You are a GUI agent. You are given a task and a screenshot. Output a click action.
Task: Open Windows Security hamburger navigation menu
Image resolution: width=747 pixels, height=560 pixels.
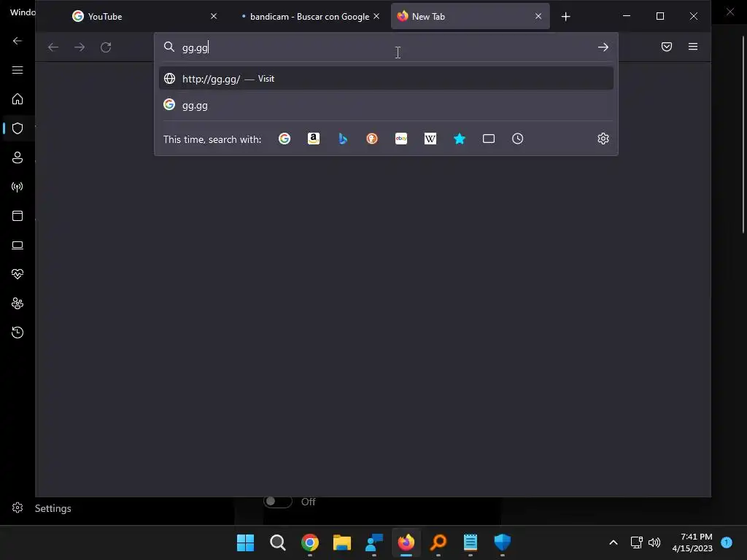tap(18, 70)
